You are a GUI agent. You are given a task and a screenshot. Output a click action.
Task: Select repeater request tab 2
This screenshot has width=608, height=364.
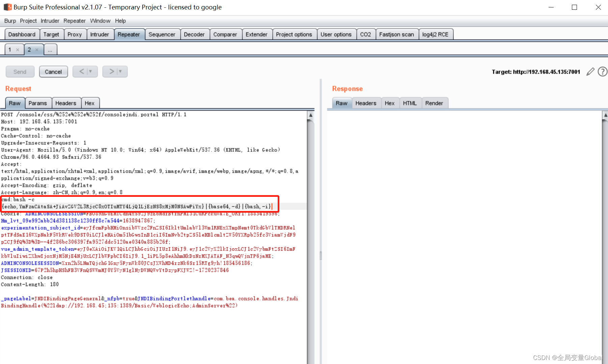pos(29,50)
